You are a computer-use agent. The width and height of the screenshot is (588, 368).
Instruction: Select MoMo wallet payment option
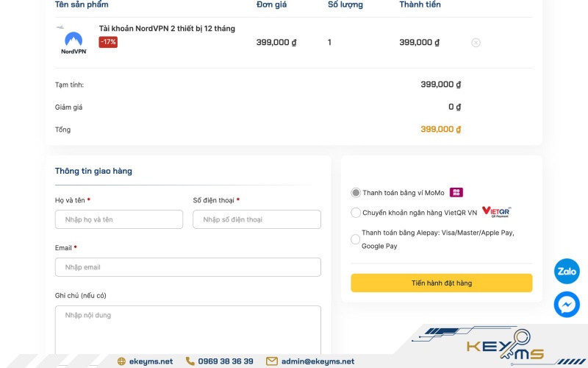(x=356, y=193)
